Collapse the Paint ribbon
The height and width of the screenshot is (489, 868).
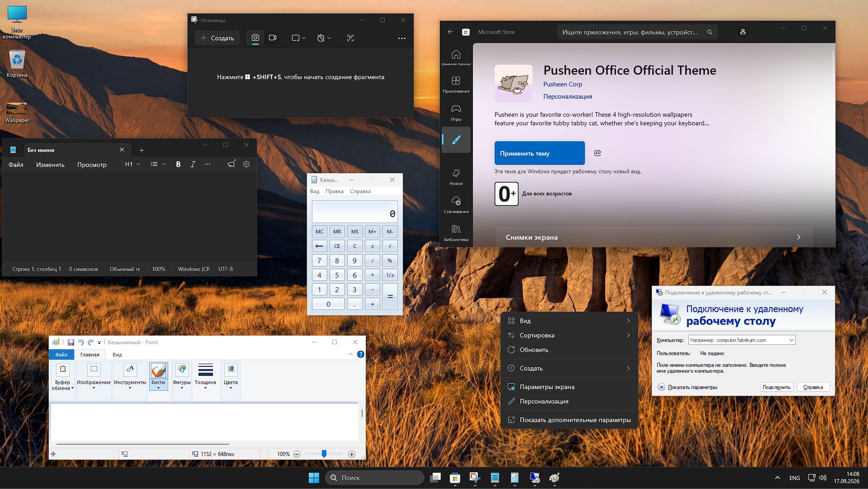[x=351, y=354]
